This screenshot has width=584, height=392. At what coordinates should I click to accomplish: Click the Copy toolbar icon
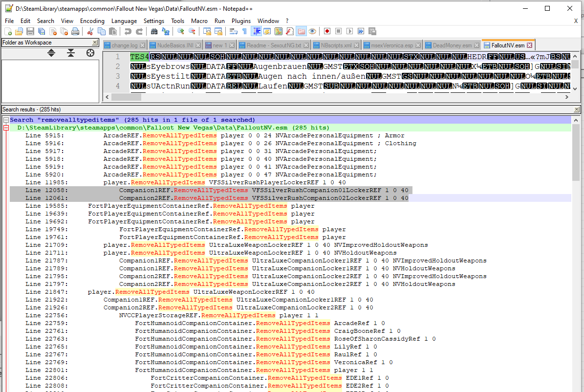[101, 31]
